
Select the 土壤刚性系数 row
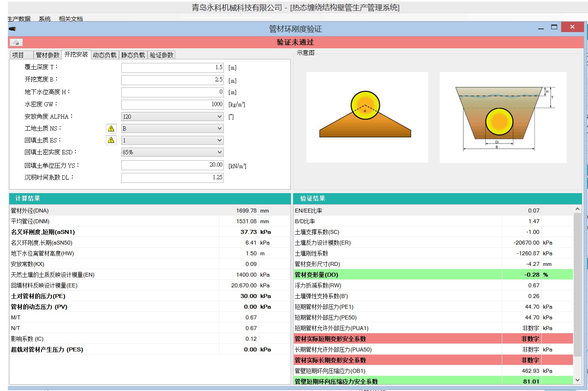pos(433,253)
